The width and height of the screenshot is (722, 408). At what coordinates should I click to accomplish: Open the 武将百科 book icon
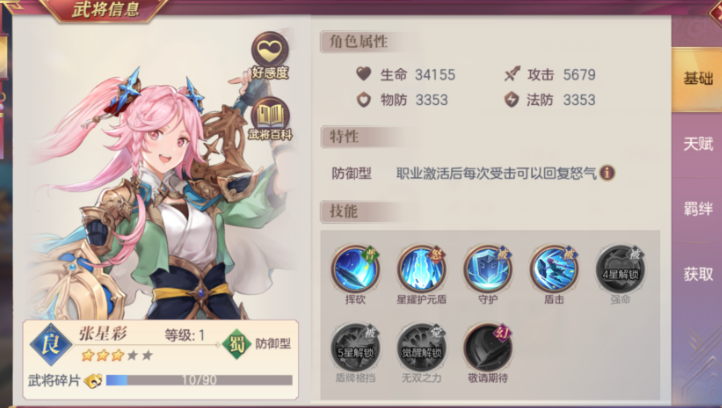(x=270, y=119)
